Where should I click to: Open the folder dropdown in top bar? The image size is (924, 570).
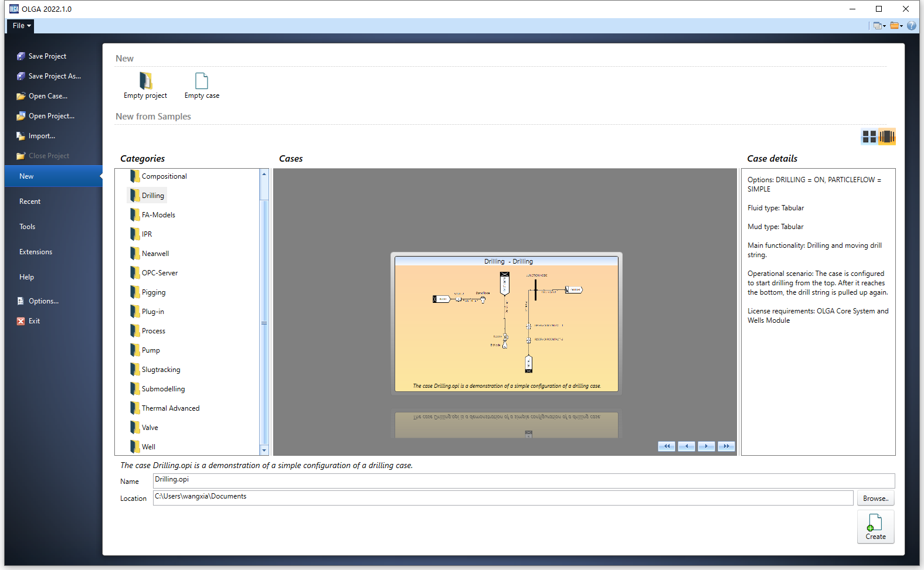896,26
